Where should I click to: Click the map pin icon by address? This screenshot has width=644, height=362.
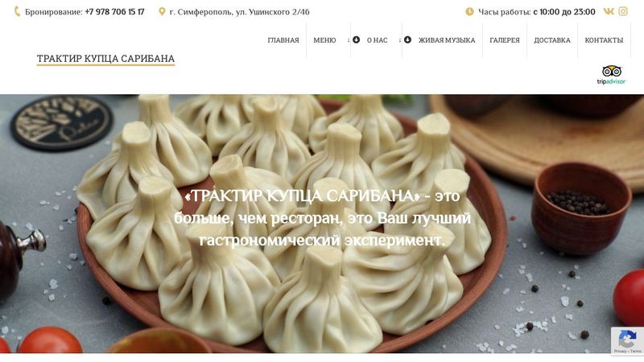click(162, 11)
